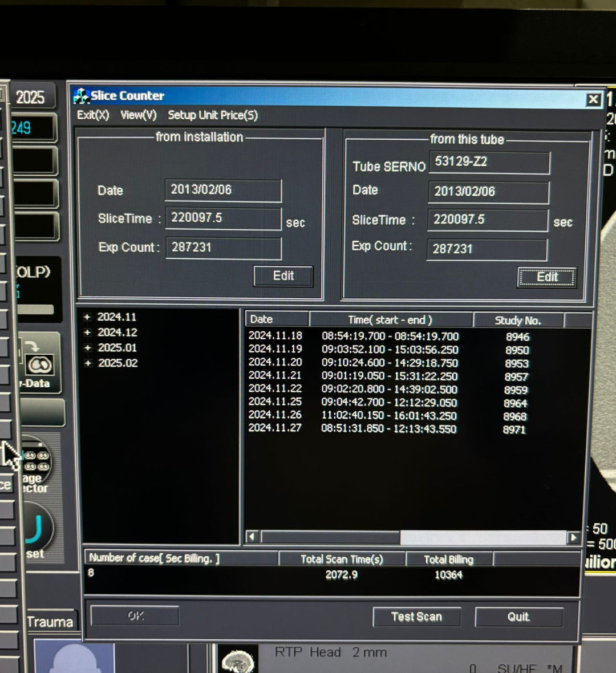This screenshot has height=673, width=616.
Task: Click study number 8971
Action: [x=514, y=429]
